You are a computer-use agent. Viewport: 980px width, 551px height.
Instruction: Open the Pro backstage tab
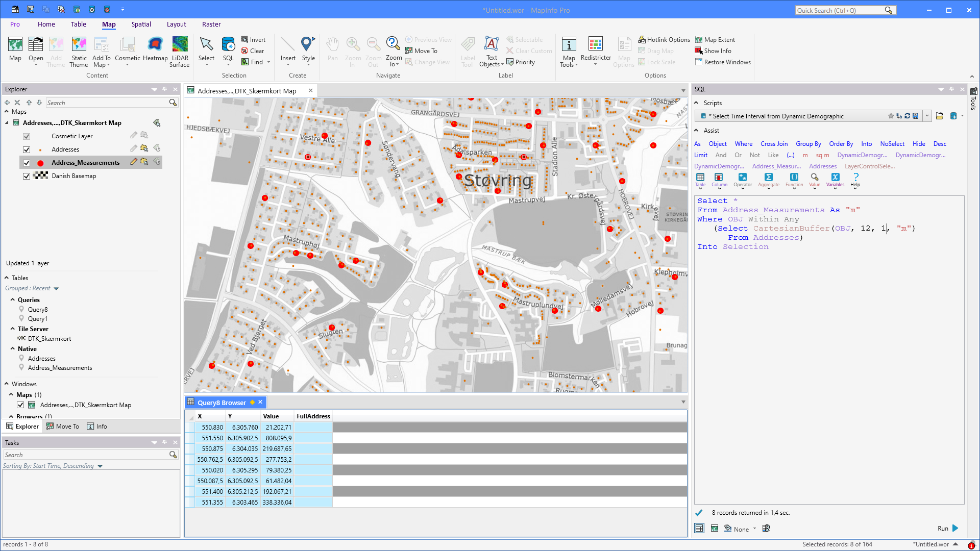[15, 24]
